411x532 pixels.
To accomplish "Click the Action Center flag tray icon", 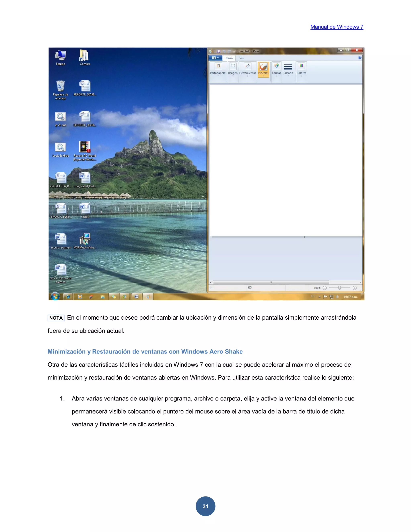I will (325, 297).
